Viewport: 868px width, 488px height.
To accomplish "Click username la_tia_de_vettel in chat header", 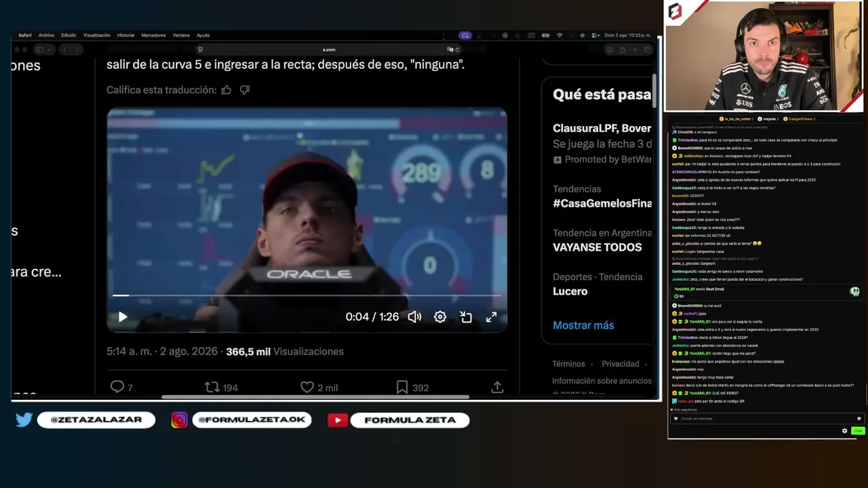I will coord(737,119).
